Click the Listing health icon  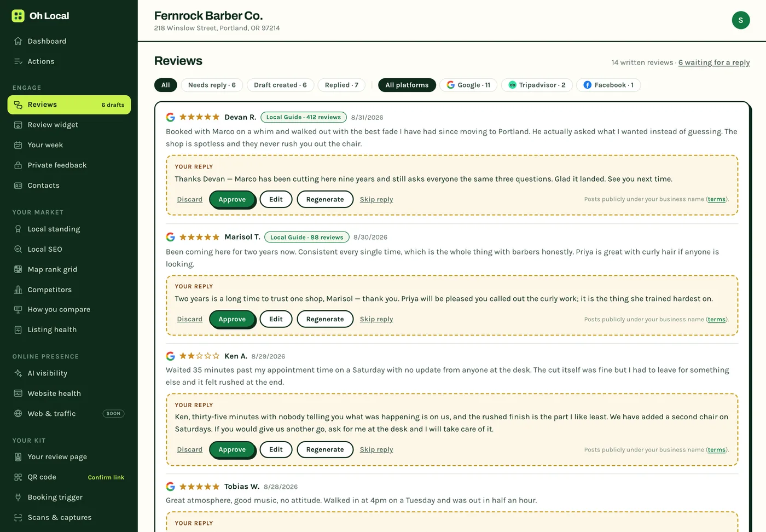click(x=18, y=329)
